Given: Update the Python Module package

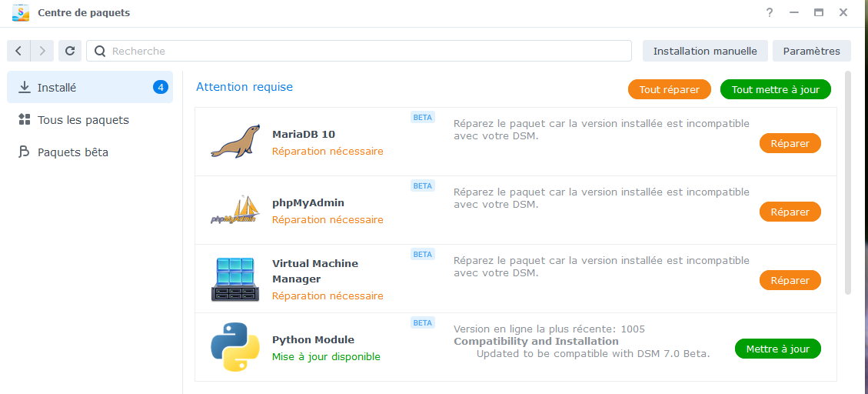Looking at the screenshot, I should click(777, 349).
